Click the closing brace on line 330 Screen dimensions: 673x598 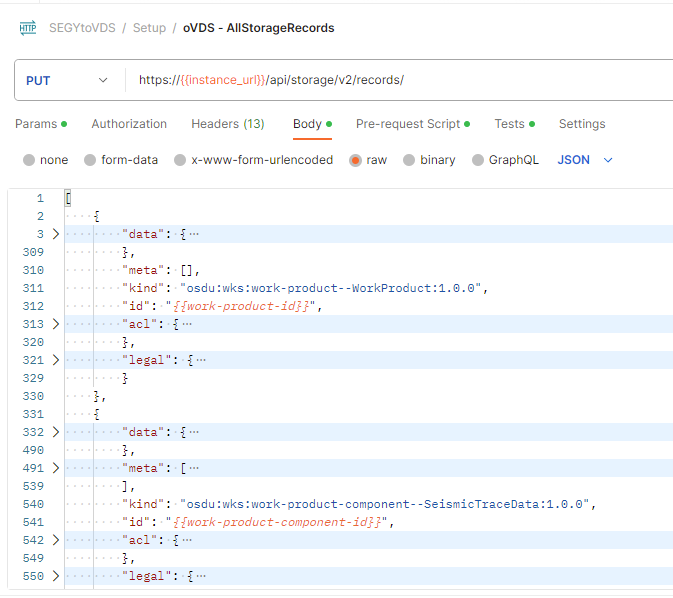click(x=97, y=396)
